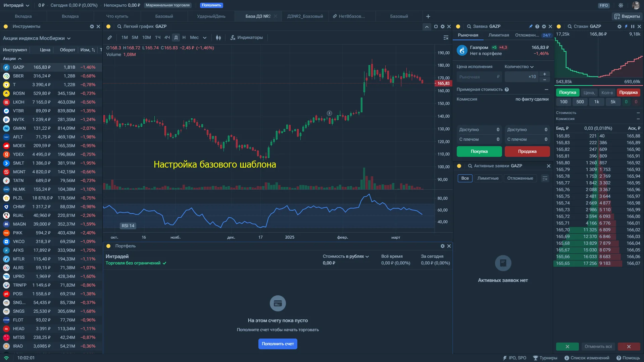Open settings gear of the Стакан GAZP widget
The width and height of the screenshot is (644, 362).
tap(620, 26)
